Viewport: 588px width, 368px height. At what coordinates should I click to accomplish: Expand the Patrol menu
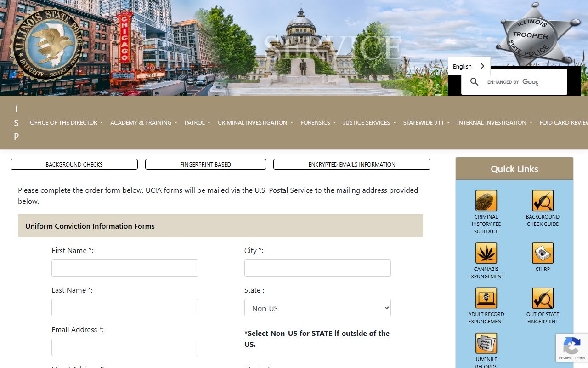pos(198,122)
